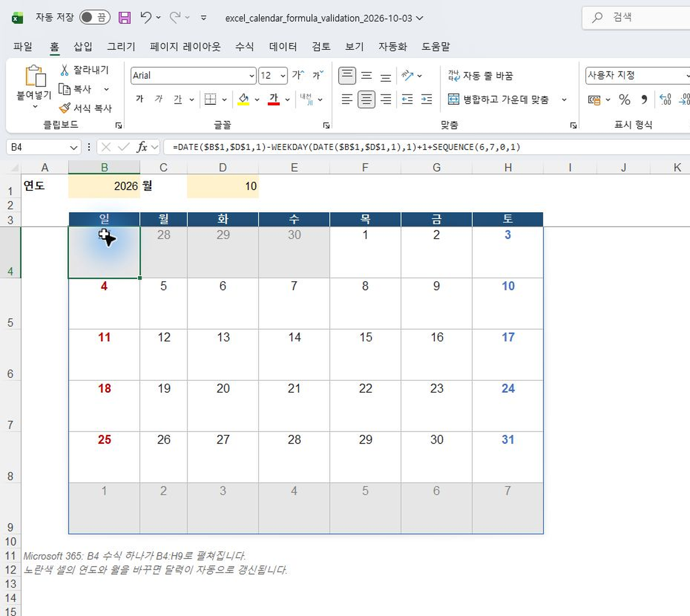This screenshot has height=616, width=690.
Task: Apply percent style (%)
Action: [x=624, y=100]
